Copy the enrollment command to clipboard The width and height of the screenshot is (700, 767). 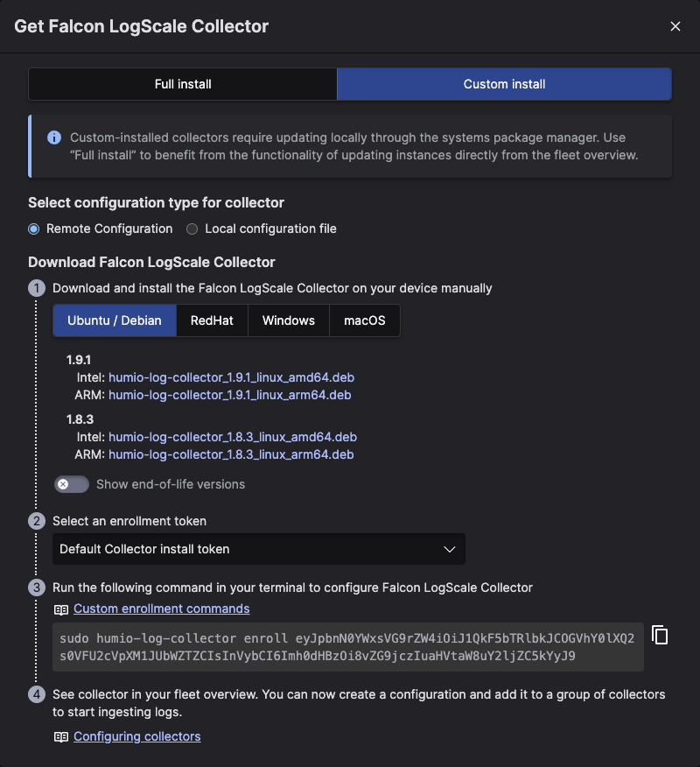(x=660, y=635)
